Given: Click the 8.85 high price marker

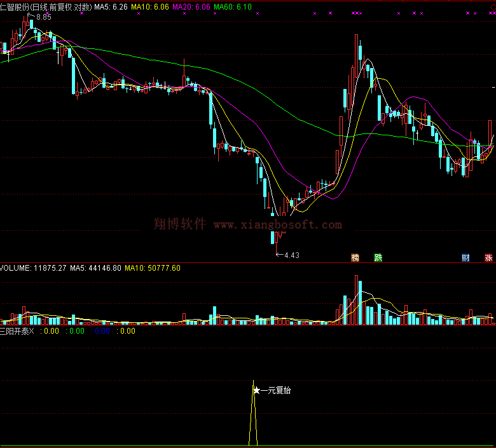Looking at the screenshot, I should pos(43,17).
